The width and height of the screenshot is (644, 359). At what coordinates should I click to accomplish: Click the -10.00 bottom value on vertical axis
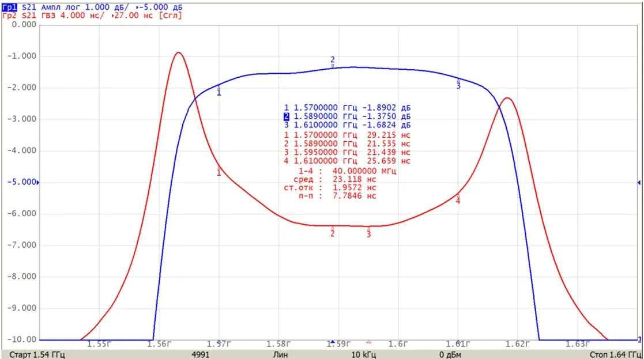tap(22, 339)
